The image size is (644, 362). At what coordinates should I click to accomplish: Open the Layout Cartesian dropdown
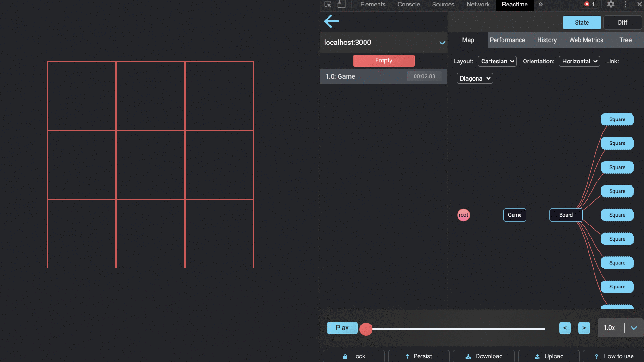(x=497, y=61)
